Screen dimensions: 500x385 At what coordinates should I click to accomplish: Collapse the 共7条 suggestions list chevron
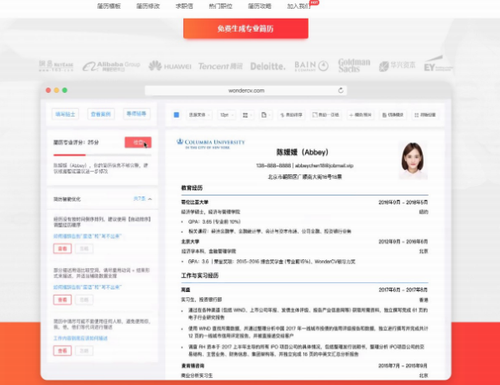point(150,199)
